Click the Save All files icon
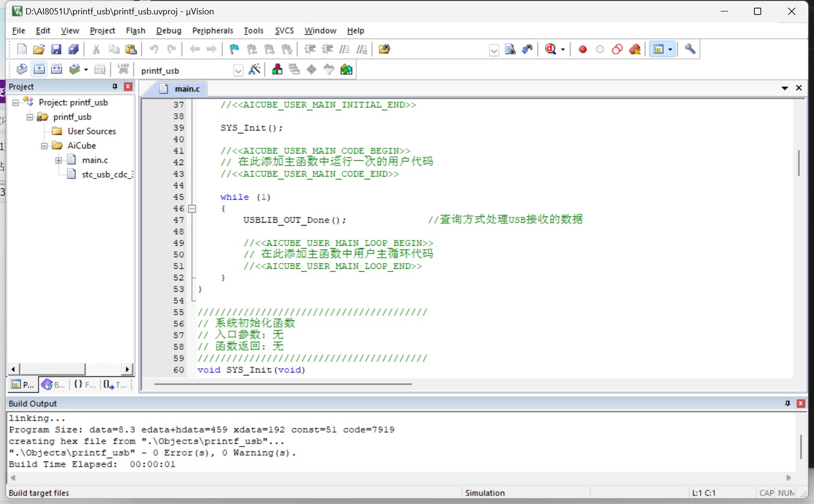Image resolution: width=814 pixels, height=504 pixels. pyautogui.click(x=73, y=49)
